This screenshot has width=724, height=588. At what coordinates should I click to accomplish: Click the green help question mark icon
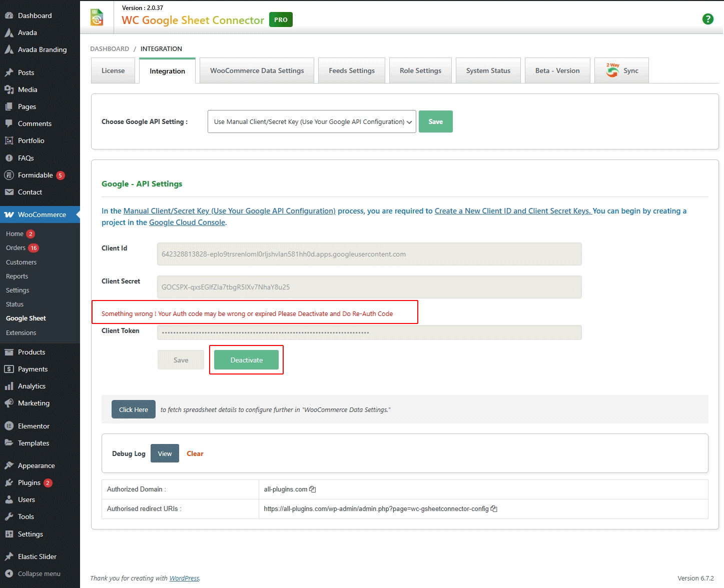click(707, 19)
